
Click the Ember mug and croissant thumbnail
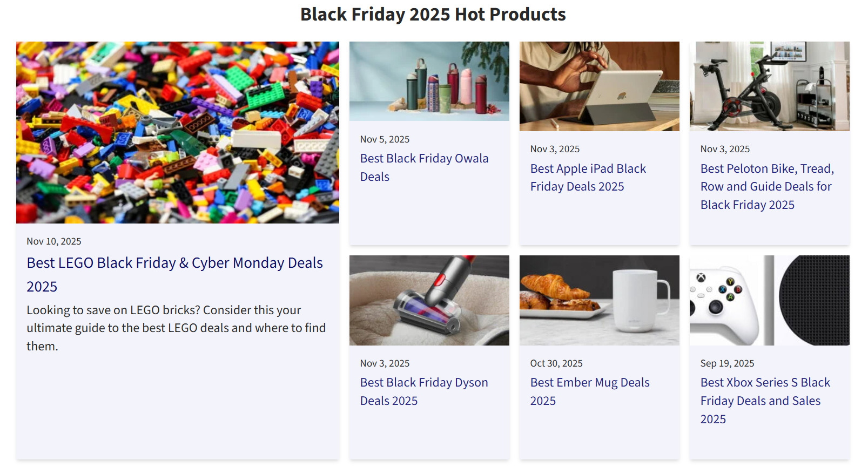click(599, 300)
